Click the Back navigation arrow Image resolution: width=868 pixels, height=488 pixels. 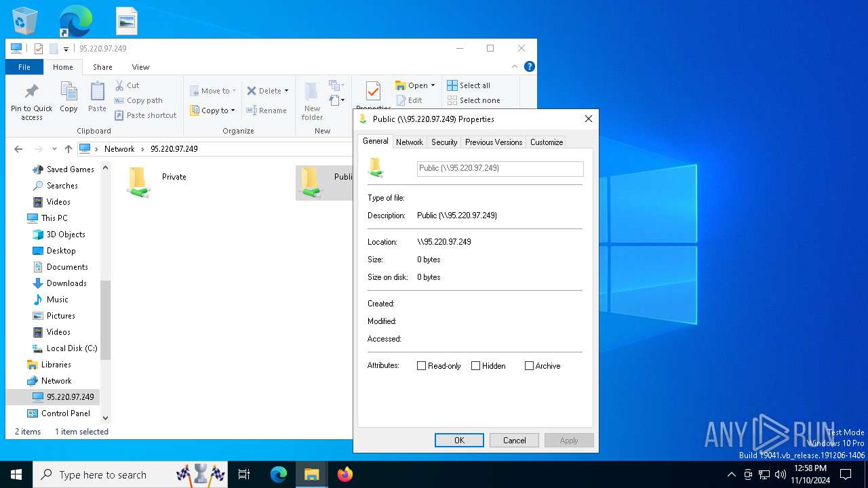(x=18, y=149)
